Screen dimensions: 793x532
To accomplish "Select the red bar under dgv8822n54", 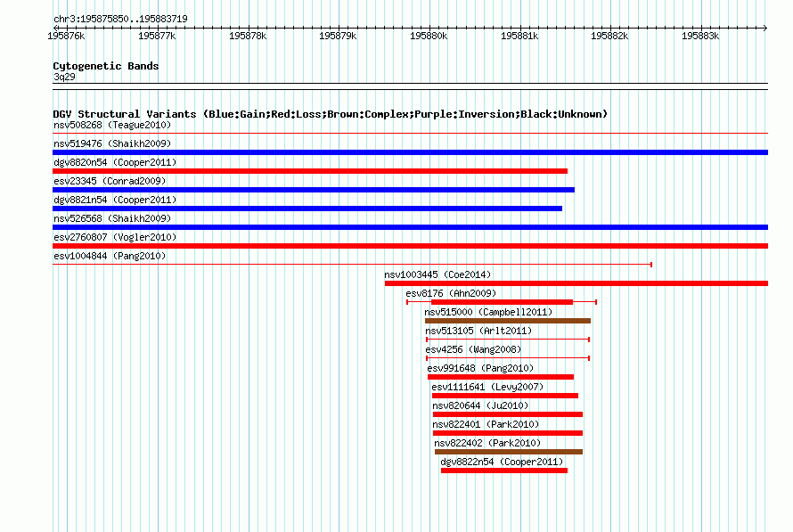I will 504,471.
